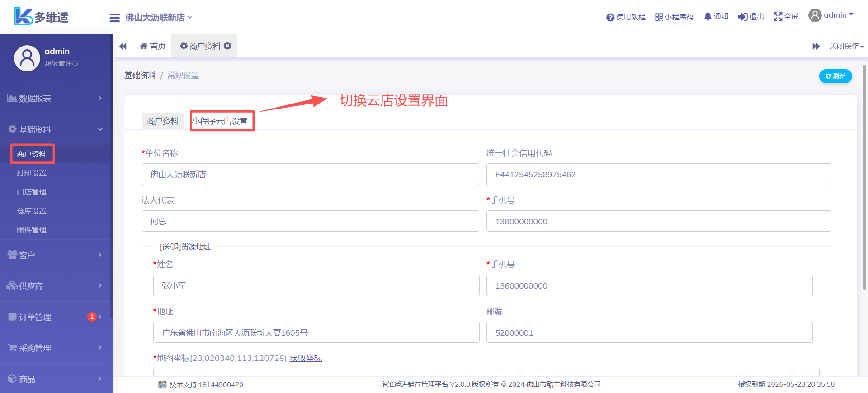868x393 pixels.
Task: Click the 刷新 refresh button
Action: (x=835, y=76)
